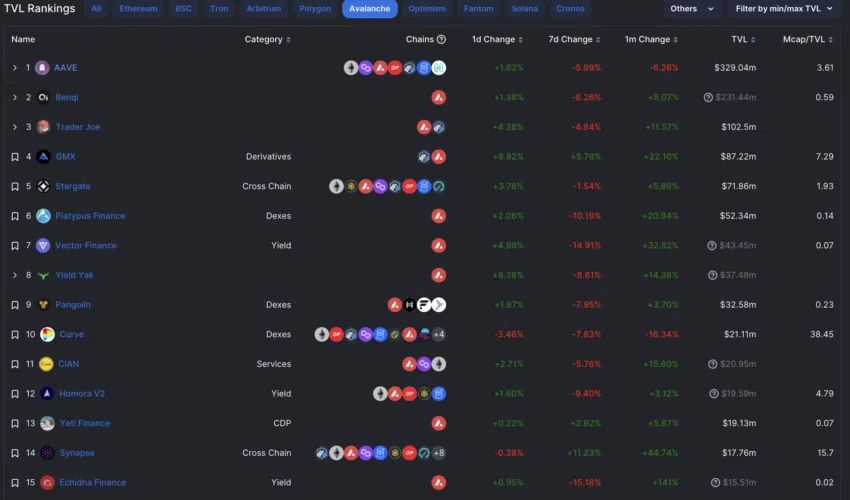Bookmark the CIAN protocol
Viewport: 850px width, 500px height.
(x=15, y=364)
